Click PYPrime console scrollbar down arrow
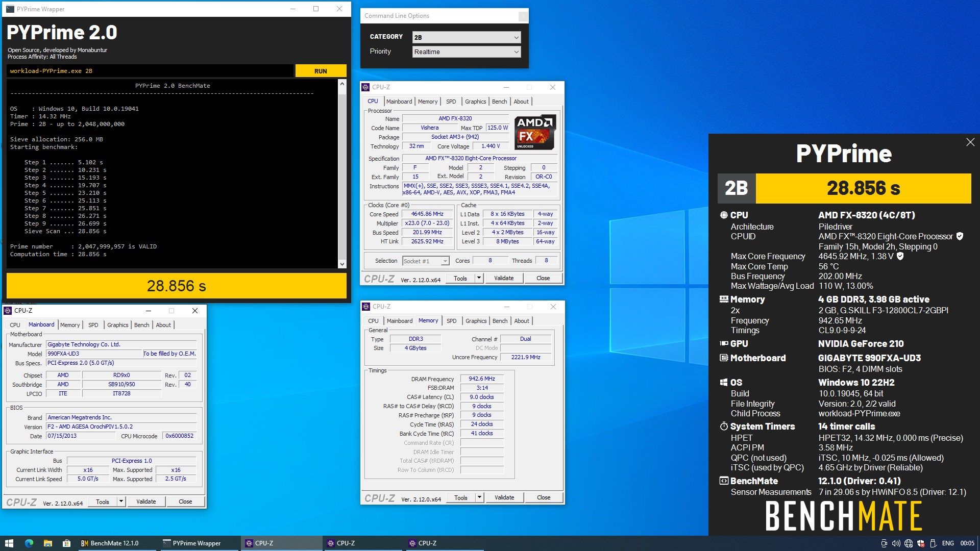Screen dimensions: 980x551 [x=342, y=264]
